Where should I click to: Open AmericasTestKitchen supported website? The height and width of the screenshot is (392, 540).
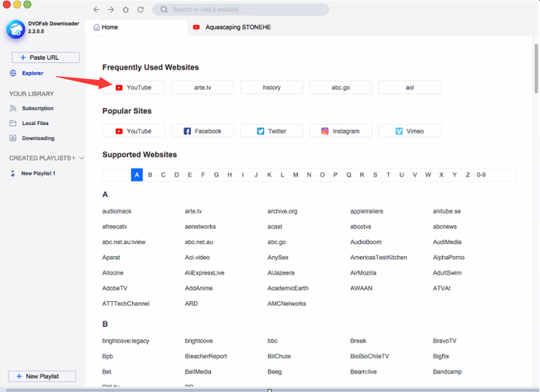(379, 257)
